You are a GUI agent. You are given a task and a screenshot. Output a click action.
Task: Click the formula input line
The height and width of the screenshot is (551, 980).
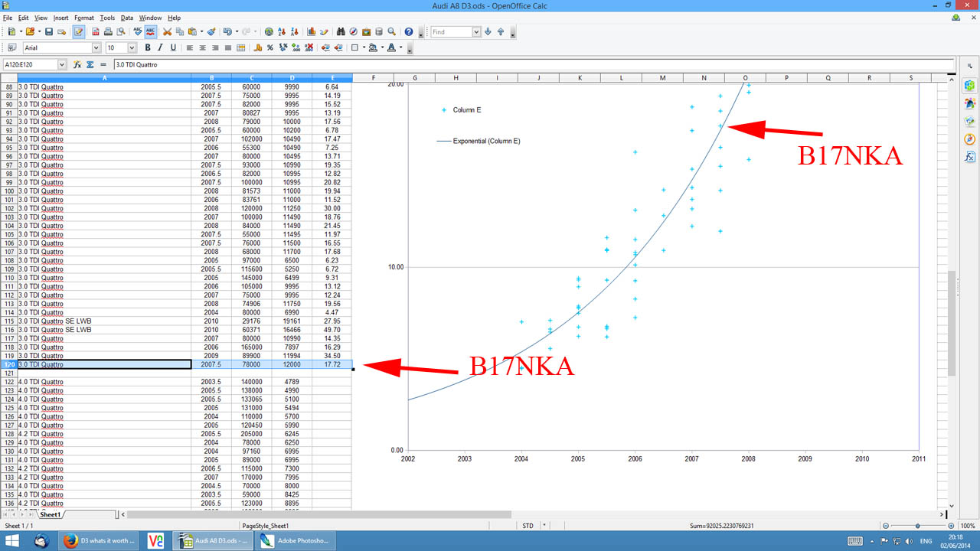[x=534, y=65]
